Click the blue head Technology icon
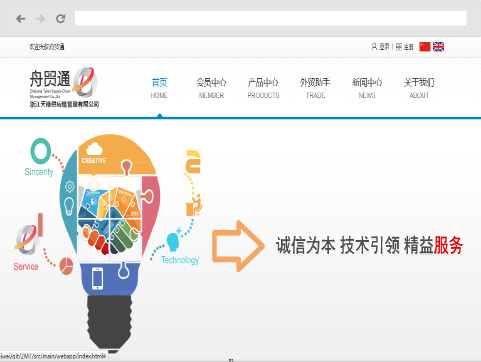The height and width of the screenshot is (362, 481). [x=173, y=242]
